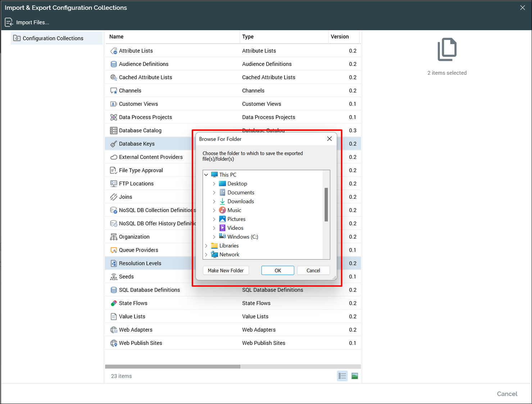This screenshot has height=404, width=532.
Task: Click the State Flows icon
Action: tap(114, 303)
